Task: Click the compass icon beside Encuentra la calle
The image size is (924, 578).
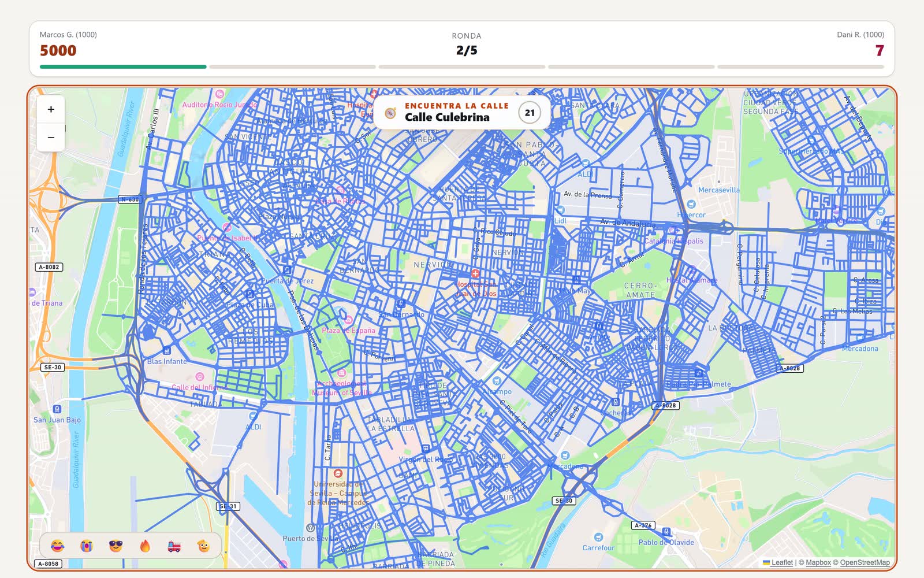Action: pyautogui.click(x=390, y=113)
